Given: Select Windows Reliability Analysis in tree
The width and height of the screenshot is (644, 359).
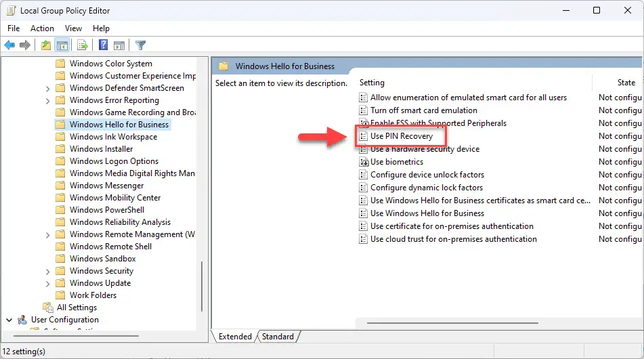Looking at the screenshot, I should [120, 222].
